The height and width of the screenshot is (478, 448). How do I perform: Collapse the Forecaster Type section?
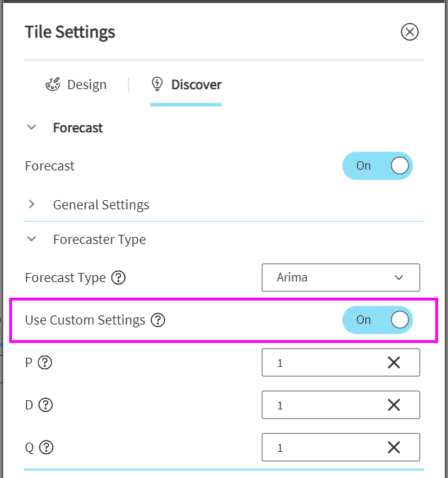coord(31,240)
